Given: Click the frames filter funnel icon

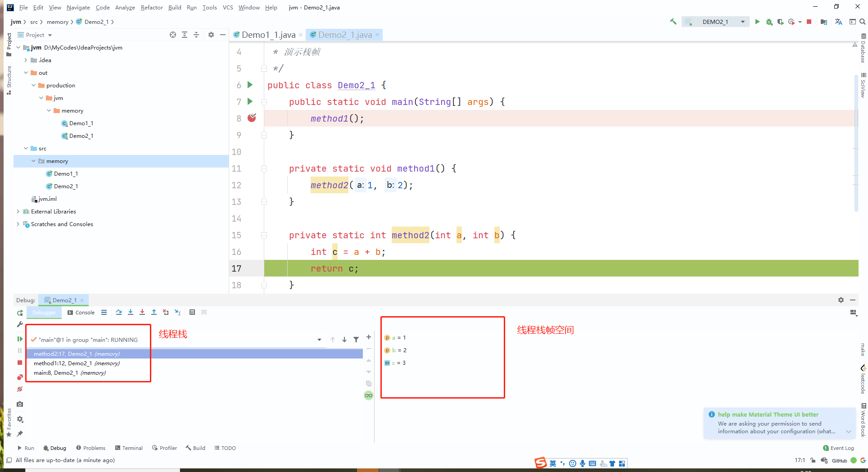Looking at the screenshot, I should [x=356, y=340].
